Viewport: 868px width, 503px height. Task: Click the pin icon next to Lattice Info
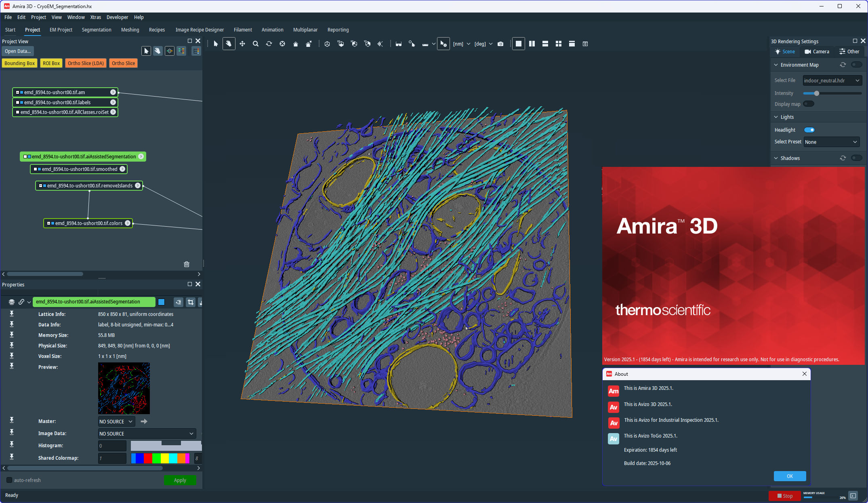tap(12, 314)
